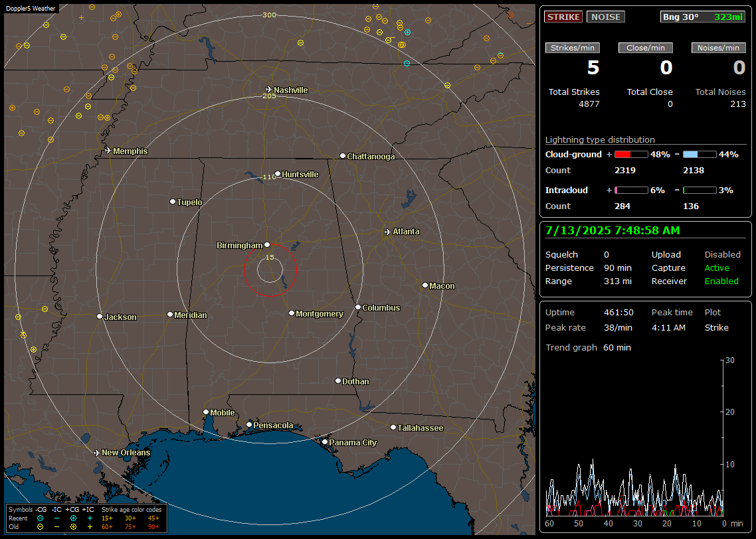This screenshot has height=539, width=756.
Task: Click the Old -CG yellow legend symbol
Action: pyautogui.click(x=41, y=527)
